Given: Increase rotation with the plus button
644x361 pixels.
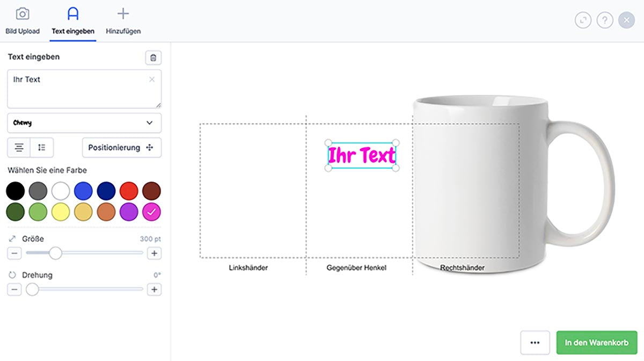Looking at the screenshot, I should click(154, 290).
